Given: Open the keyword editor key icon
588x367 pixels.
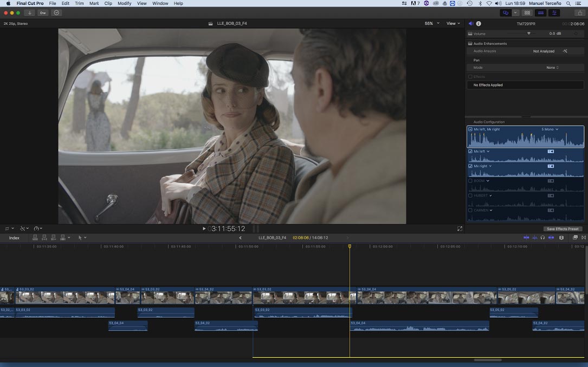Looking at the screenshot, I should [43, 13].
